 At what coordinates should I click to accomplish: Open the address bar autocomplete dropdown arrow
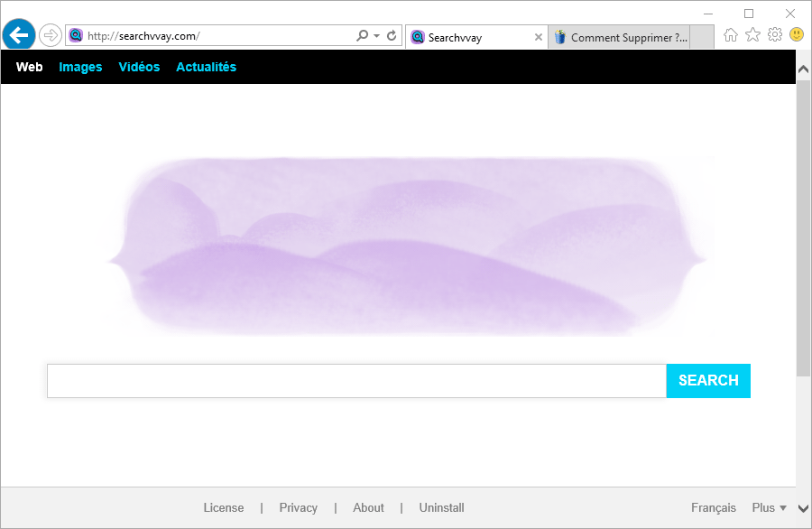tap(376, 36)
